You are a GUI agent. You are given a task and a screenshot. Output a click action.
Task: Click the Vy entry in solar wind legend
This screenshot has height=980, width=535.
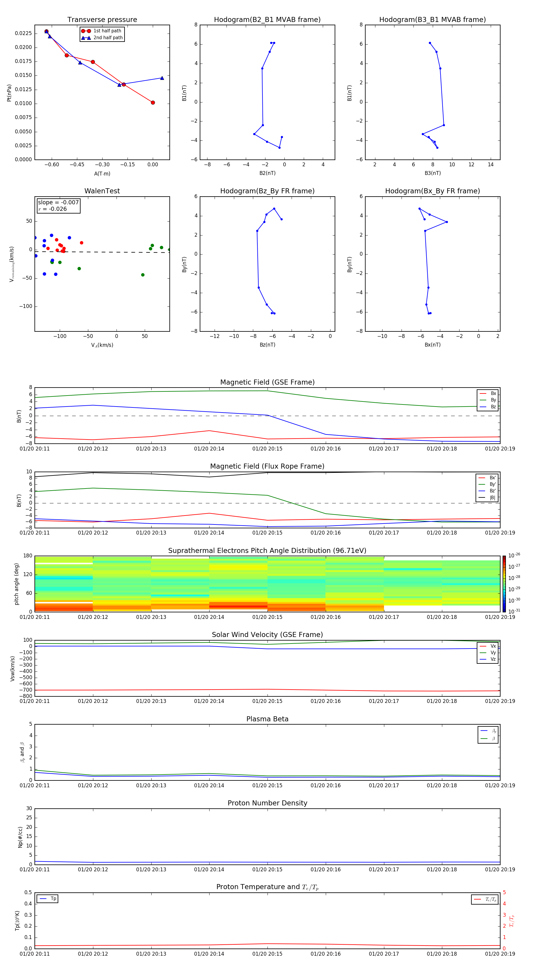pyautogui.click(x=488, y=653)
